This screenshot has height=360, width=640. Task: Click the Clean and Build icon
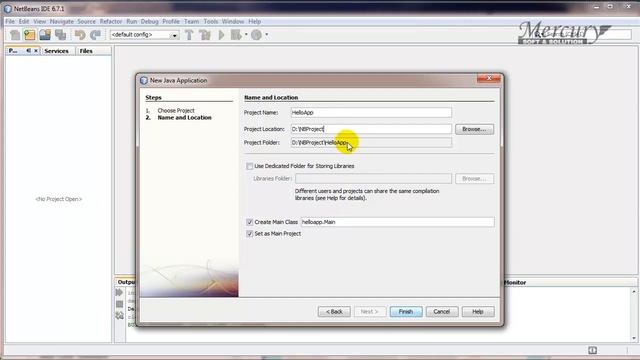[x=205, y=35]
